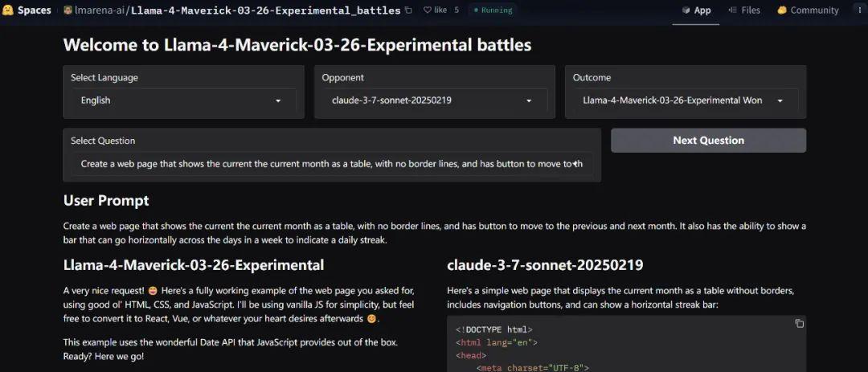Click the Welcome to Llama-4-Maverick battles heading
This screenshot has height=372, width=868.
[297, 45]
